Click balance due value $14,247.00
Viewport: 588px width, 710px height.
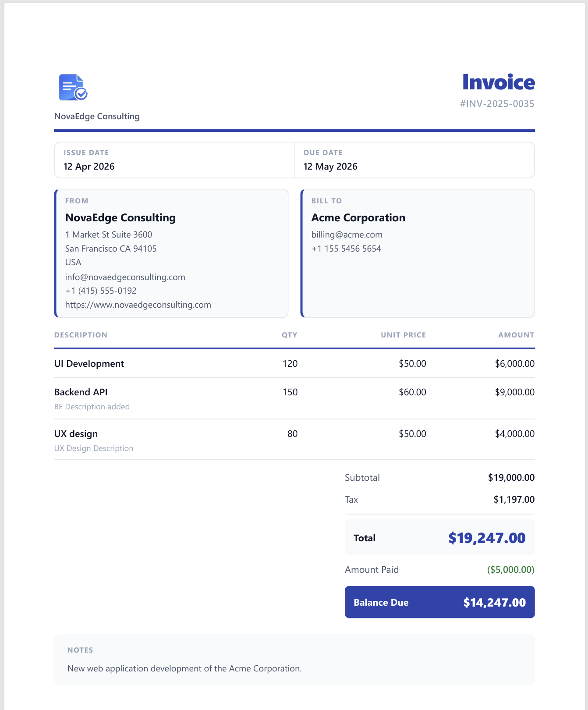(x=495, y=603)
